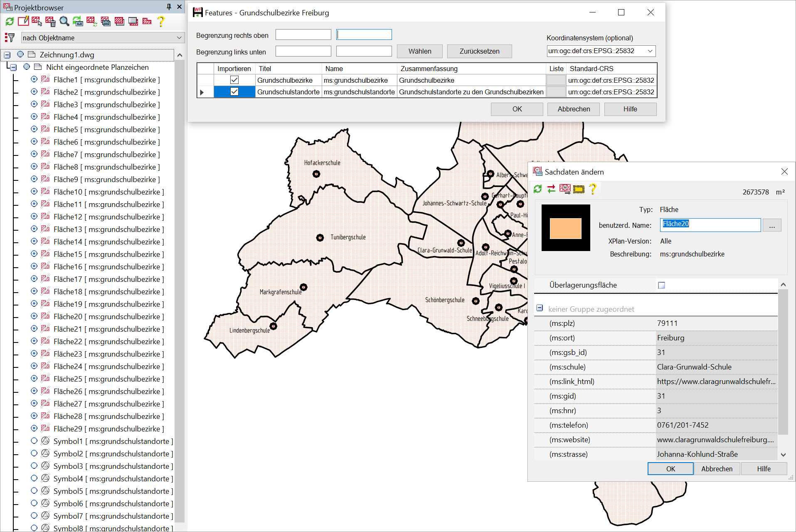This screenshot has height=532, width=796.
Task: Uncheck Importieren for Grundschulstandorte row
Action: [x=234, y=91]
